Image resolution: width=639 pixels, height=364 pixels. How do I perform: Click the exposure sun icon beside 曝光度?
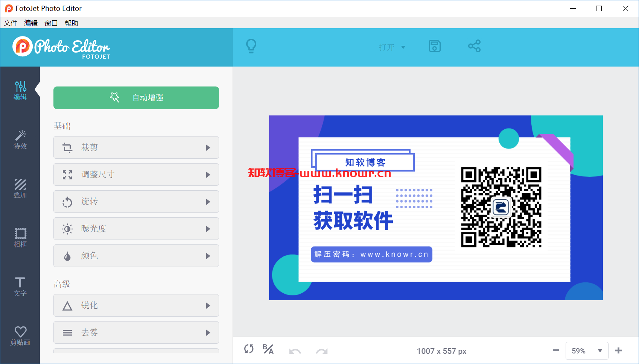pyautogui.click(x=67, y=229)
